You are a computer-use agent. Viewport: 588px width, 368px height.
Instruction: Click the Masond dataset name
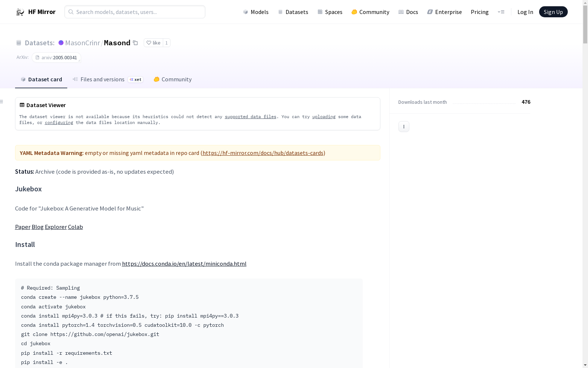point(117,43)
